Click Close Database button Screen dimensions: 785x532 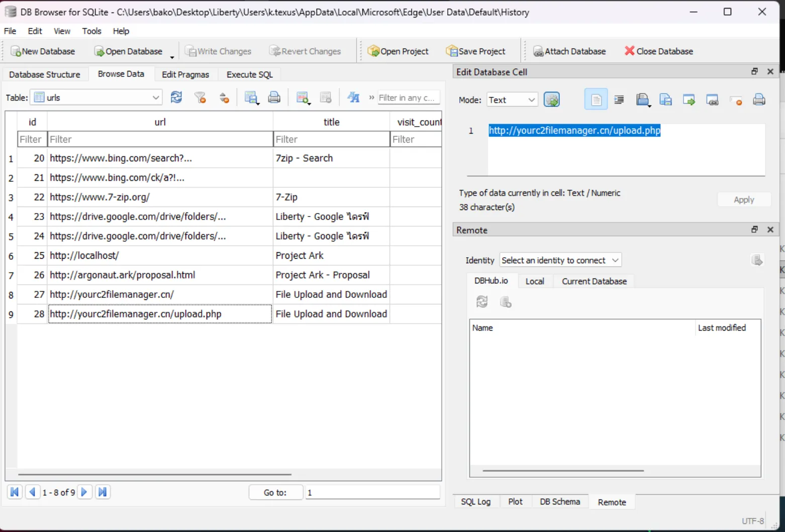pyautogui.click(x=659, y=51)
